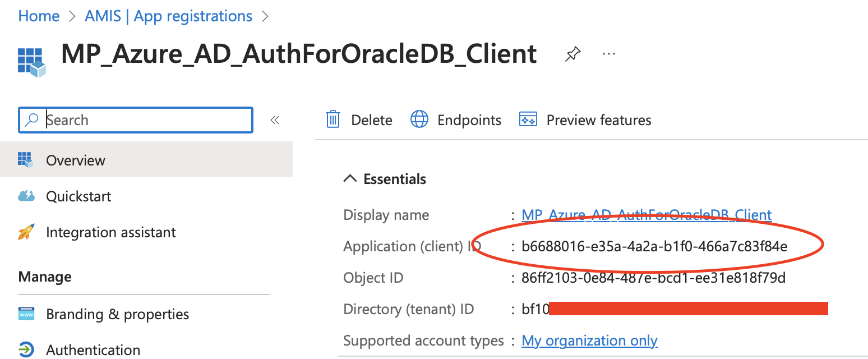Image resolution: width=868 pixels, height=359 pixels.
Task: Click the My organization only link
Action: coord(589,340)
